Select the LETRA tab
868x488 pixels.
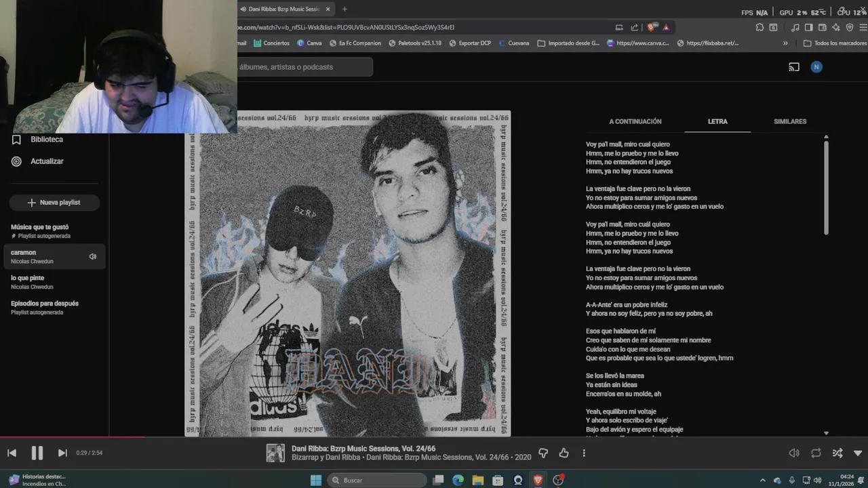(x=717, y=121)
